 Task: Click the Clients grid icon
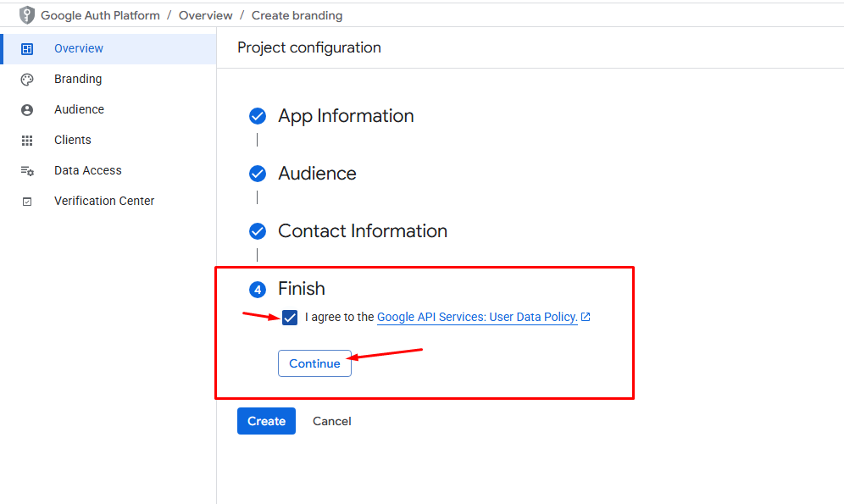click(27, 141)
